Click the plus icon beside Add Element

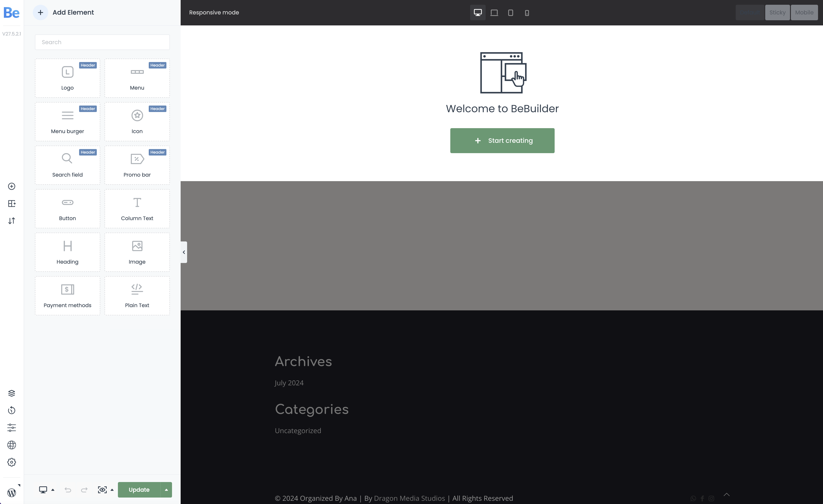point(40,12)
